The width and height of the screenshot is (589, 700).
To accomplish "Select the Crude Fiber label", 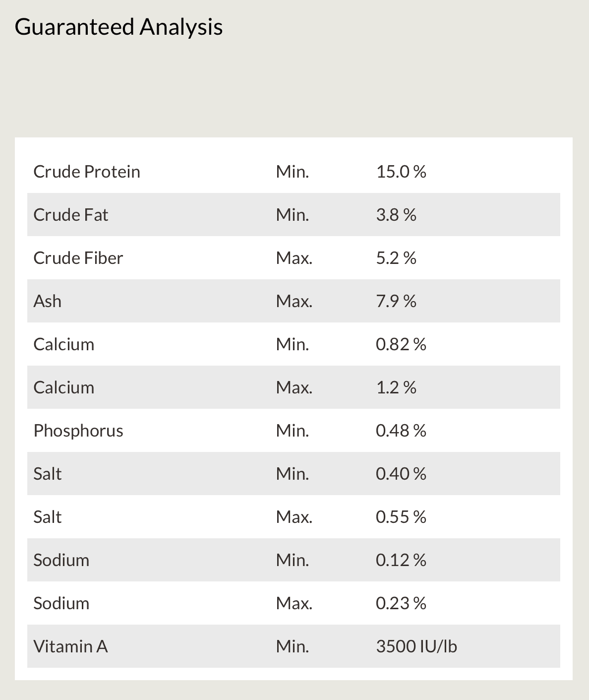I will [78, 258].
